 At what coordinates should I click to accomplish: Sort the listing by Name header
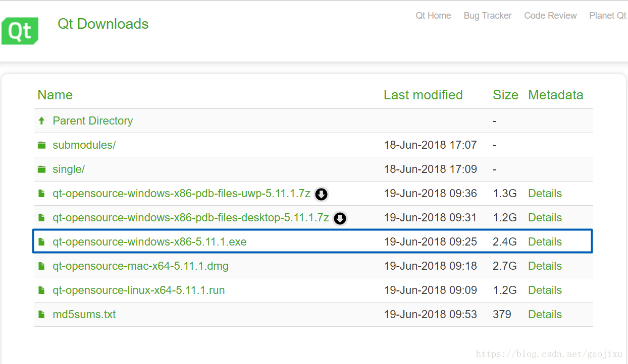pyautogui.click(x=55, y=95)
